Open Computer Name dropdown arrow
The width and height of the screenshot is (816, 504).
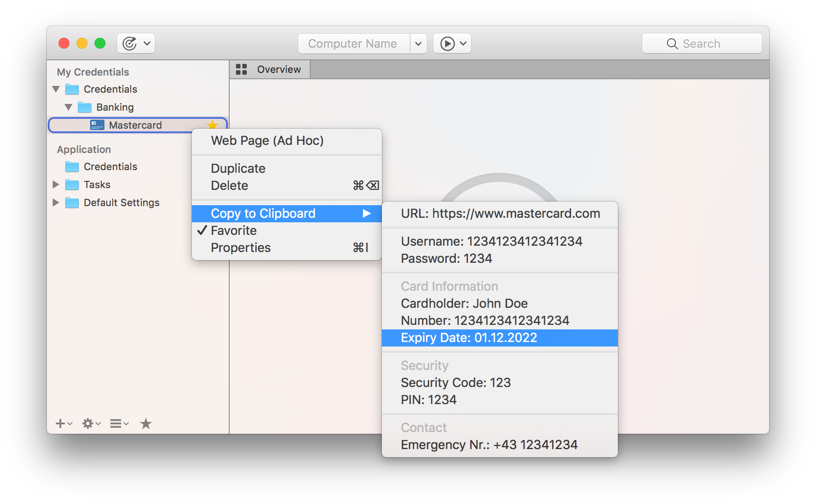click(418, 44)
